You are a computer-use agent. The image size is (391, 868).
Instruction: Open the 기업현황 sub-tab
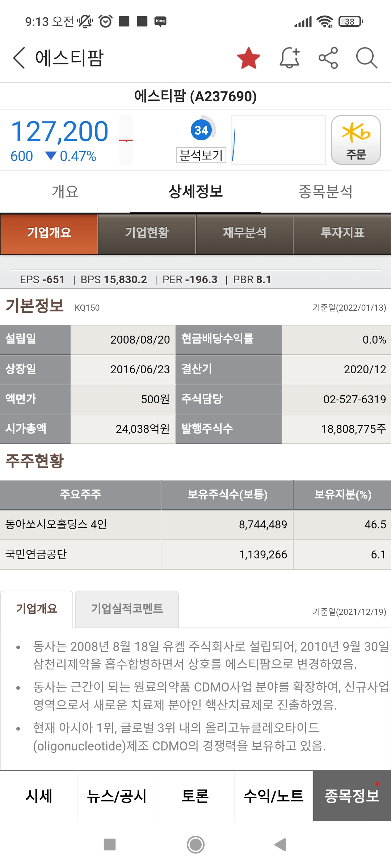(x=147, y=234)
